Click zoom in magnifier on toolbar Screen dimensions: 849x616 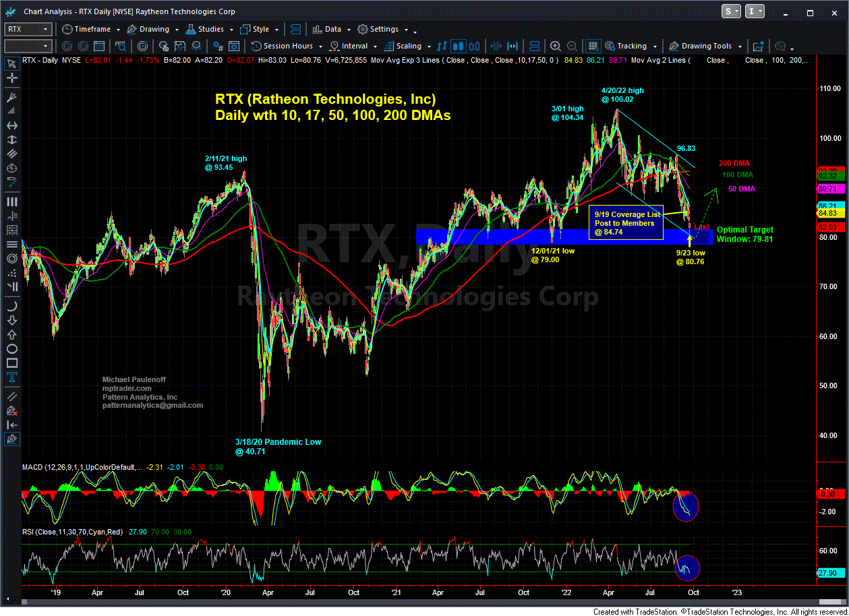pos(555,46)
